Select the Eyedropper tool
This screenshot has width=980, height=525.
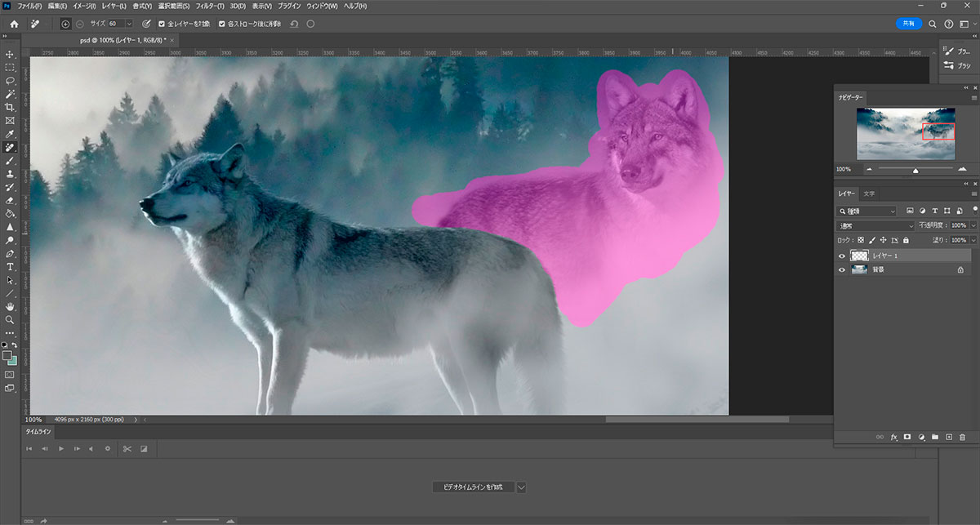[x=10, y=134]
